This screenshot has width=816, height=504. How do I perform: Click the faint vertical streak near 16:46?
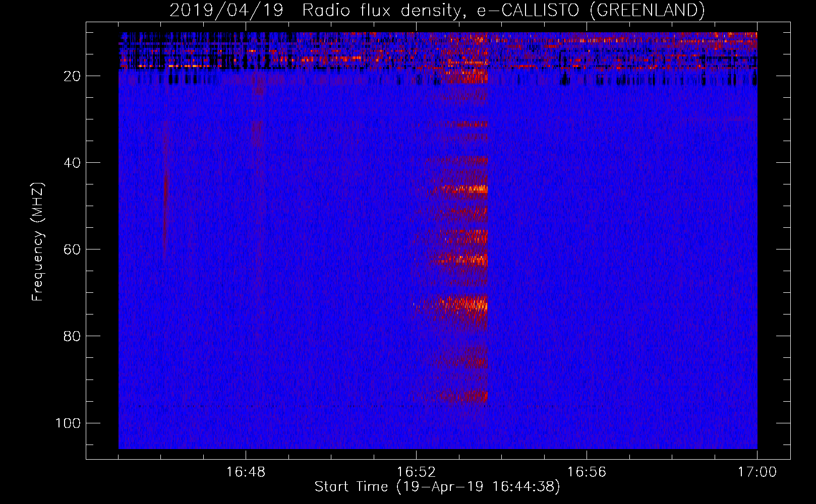[164, 192]
